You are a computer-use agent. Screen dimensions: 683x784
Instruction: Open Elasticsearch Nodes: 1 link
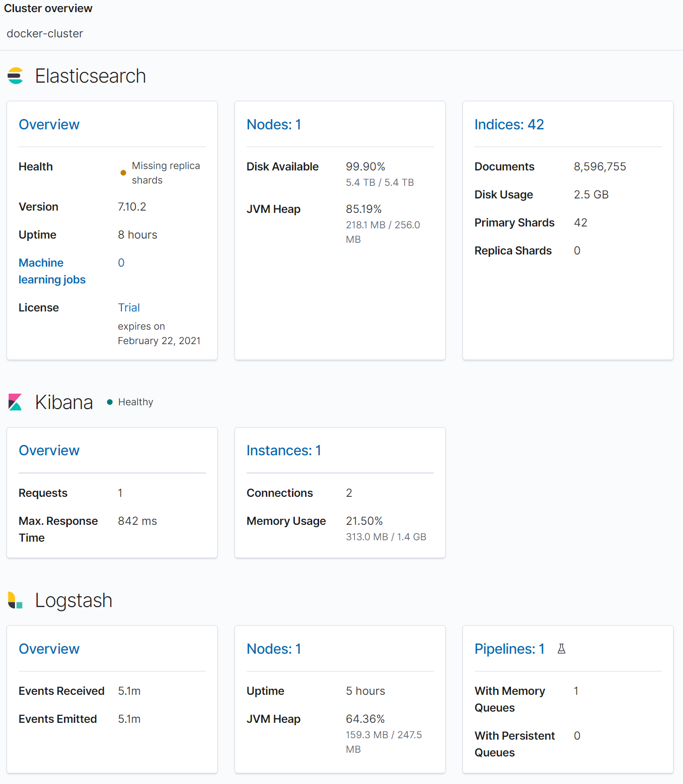click(x=274, y=125)
